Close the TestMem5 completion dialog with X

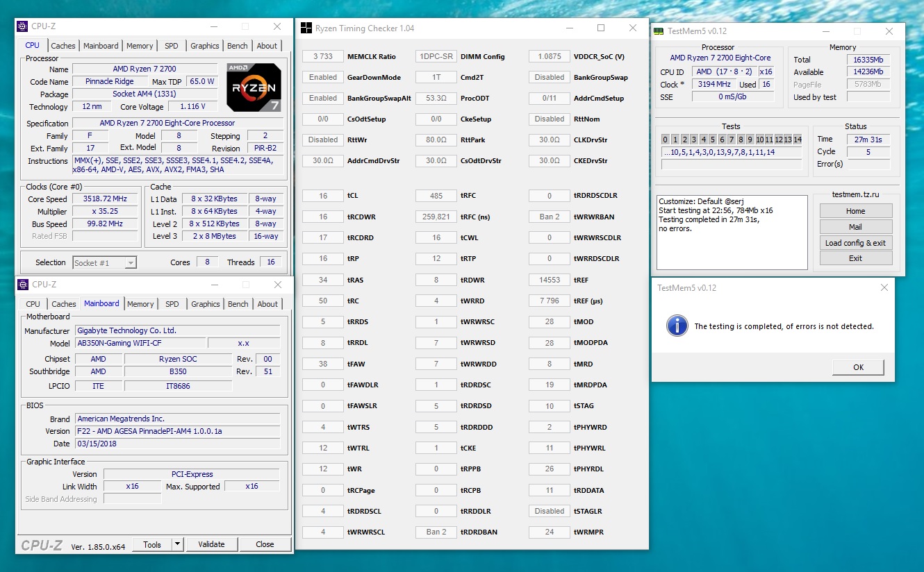884,287
